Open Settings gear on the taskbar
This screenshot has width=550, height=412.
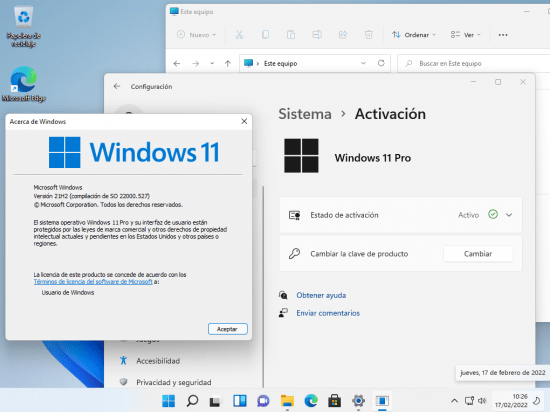coord(358,400)
